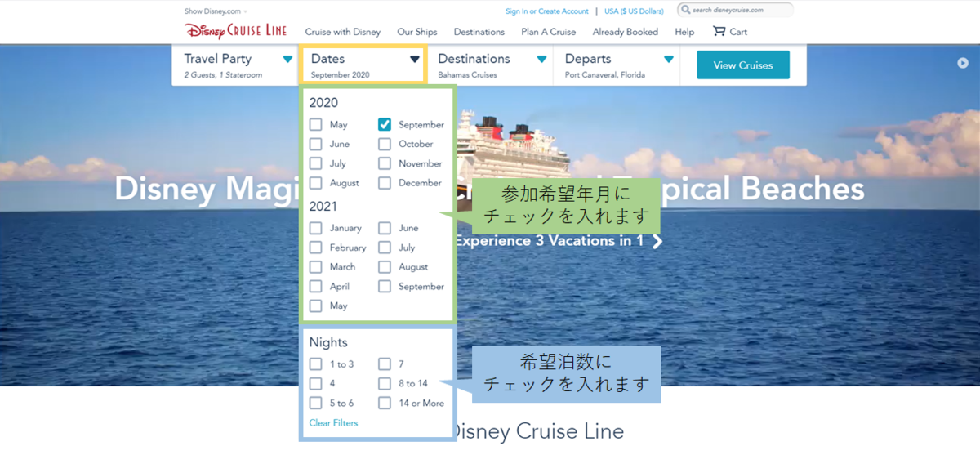
Task: Check the August 2020 checkbox
Action: coord(315,183)
